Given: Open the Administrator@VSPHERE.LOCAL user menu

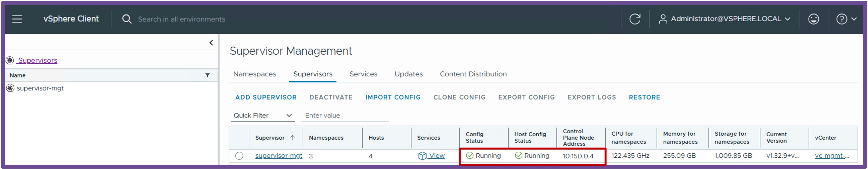Looking at the screenshot, I should (725, 19).
